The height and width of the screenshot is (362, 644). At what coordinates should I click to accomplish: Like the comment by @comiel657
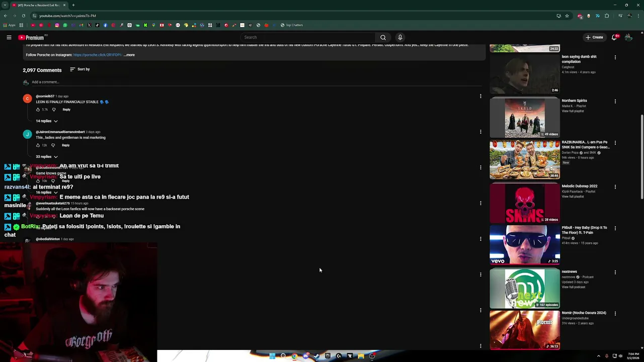[x=38, y=110]
